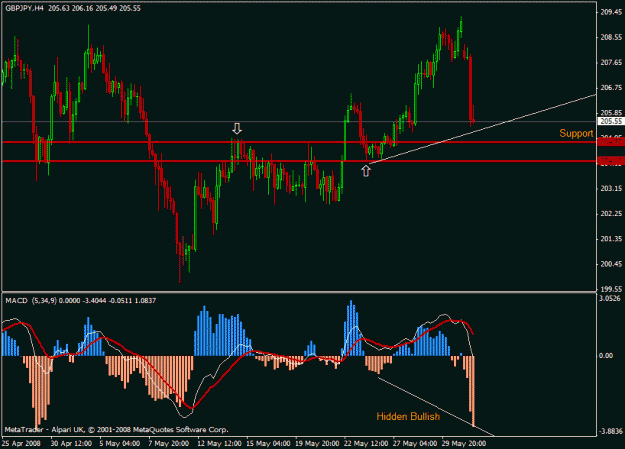Click the 205.85 price axis label

611,113
